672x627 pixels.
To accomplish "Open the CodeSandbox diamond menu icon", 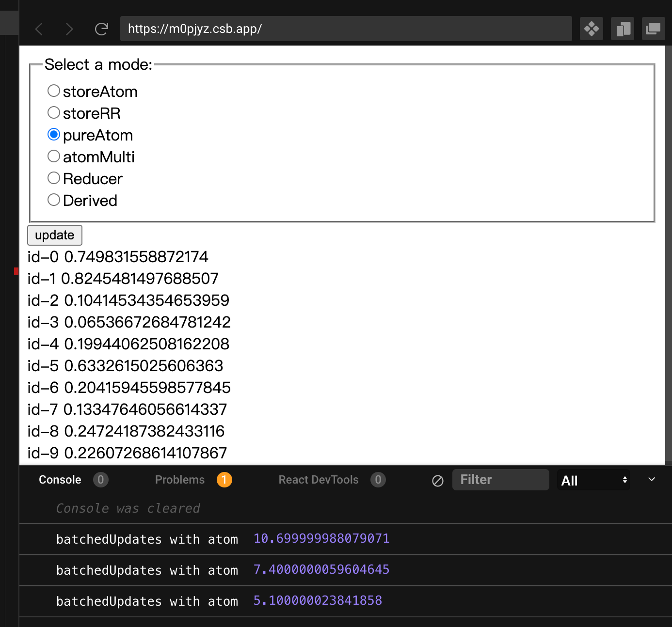I will pyautogui.click(x=591, y=29).
